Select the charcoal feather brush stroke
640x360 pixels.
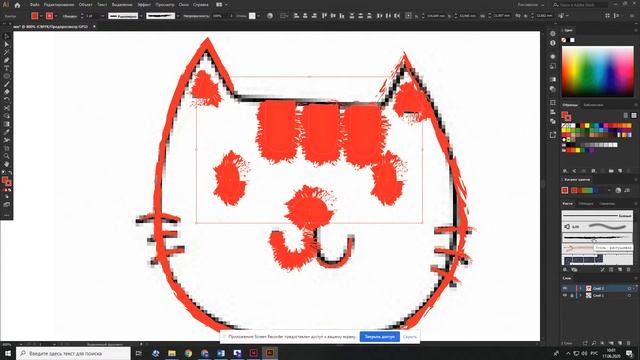[x=598, y=237]
